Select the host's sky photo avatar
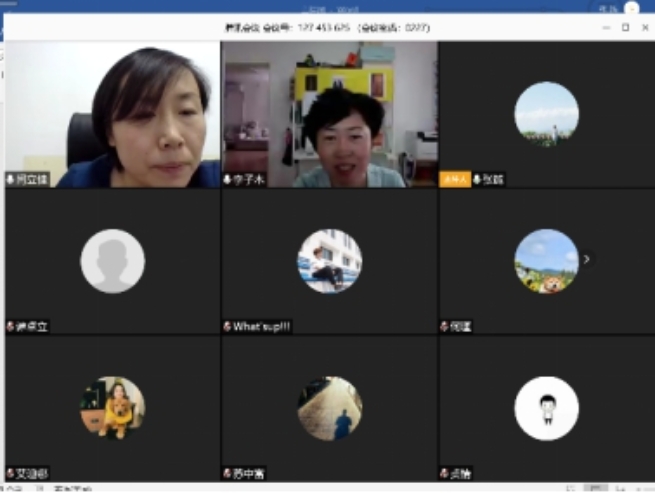Viewport: 655px width, 493px height. pyautogui.click(x=546, y=114)
